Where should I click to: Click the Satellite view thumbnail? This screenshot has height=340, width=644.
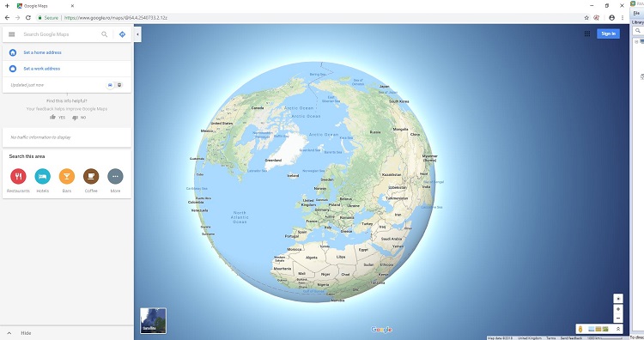coord(153,321)
